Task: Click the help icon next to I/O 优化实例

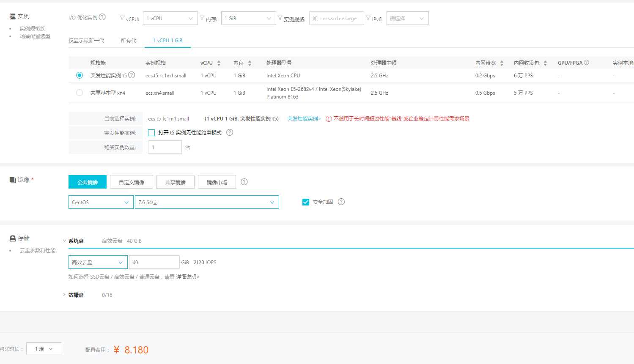Action: coord(102,17)
